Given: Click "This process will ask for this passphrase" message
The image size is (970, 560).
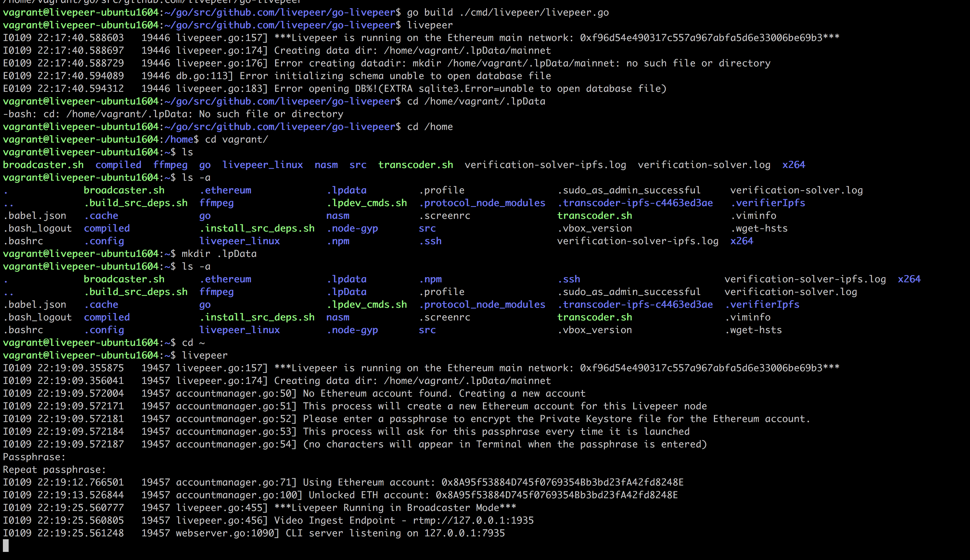Looking at the screenshot, I should (496, 432).
